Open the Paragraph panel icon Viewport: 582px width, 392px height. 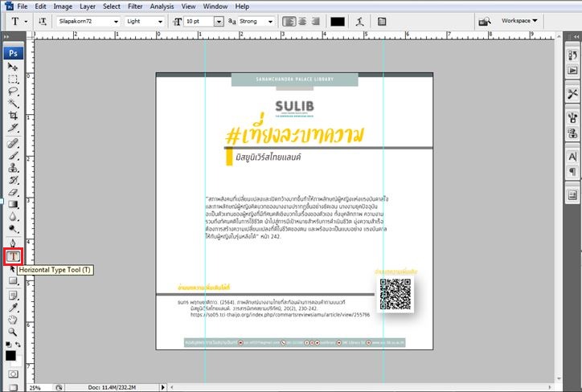click(x=572, y=171)
